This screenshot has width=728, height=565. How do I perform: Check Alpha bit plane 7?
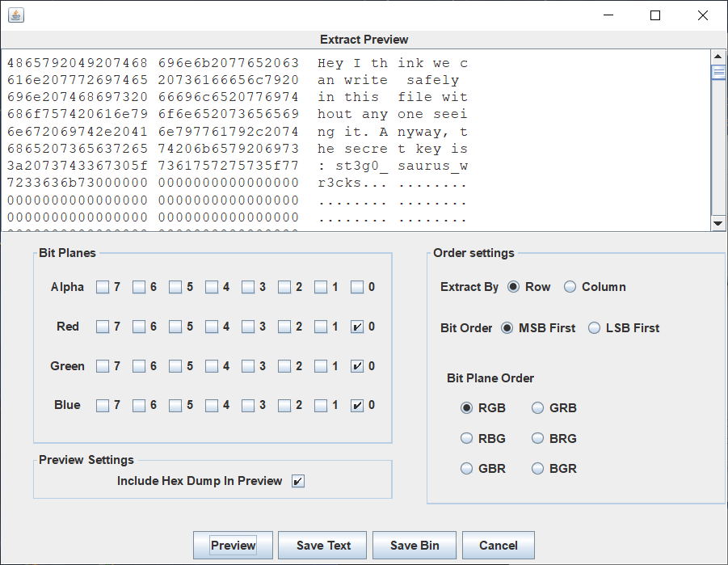click(x=103, y=287)
